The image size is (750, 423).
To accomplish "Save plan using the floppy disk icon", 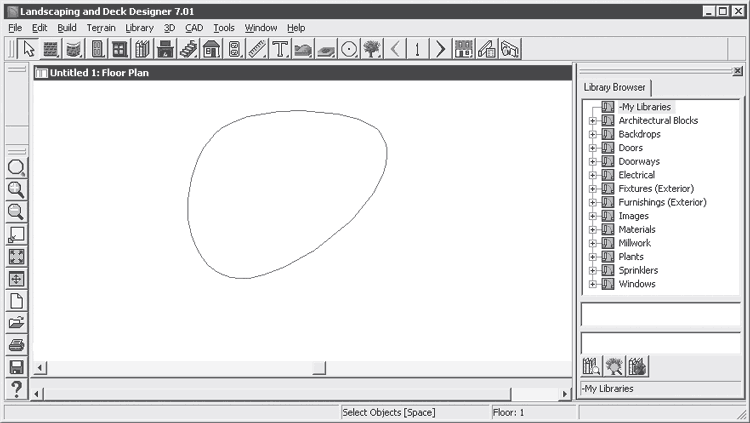I will [x=16, y=367].
